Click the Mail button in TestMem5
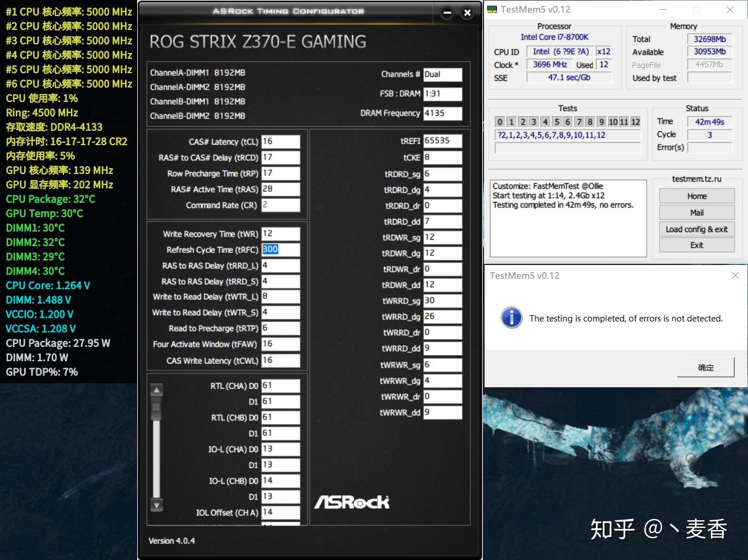Screen dimensions: 748x560 pos(697,213)
